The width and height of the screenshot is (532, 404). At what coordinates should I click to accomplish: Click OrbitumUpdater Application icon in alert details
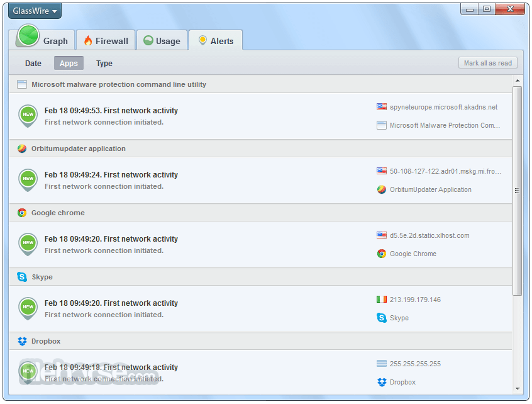coord(382,189)
